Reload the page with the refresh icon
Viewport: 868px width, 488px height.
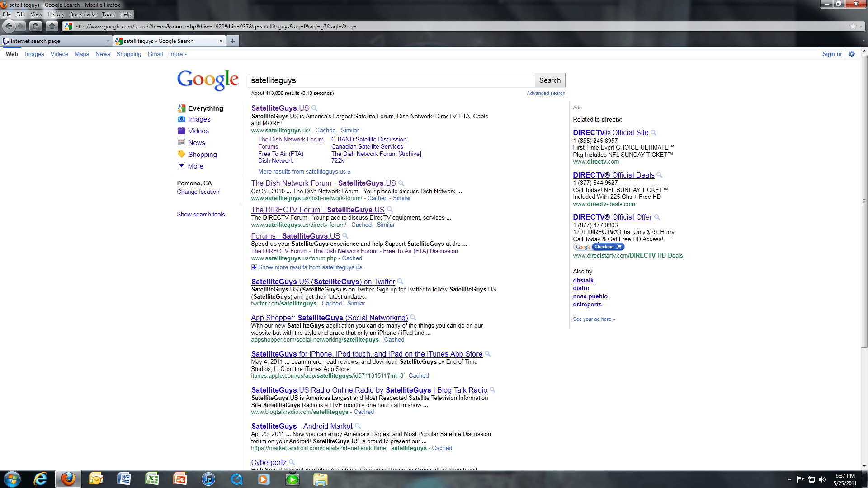(36, 26)
